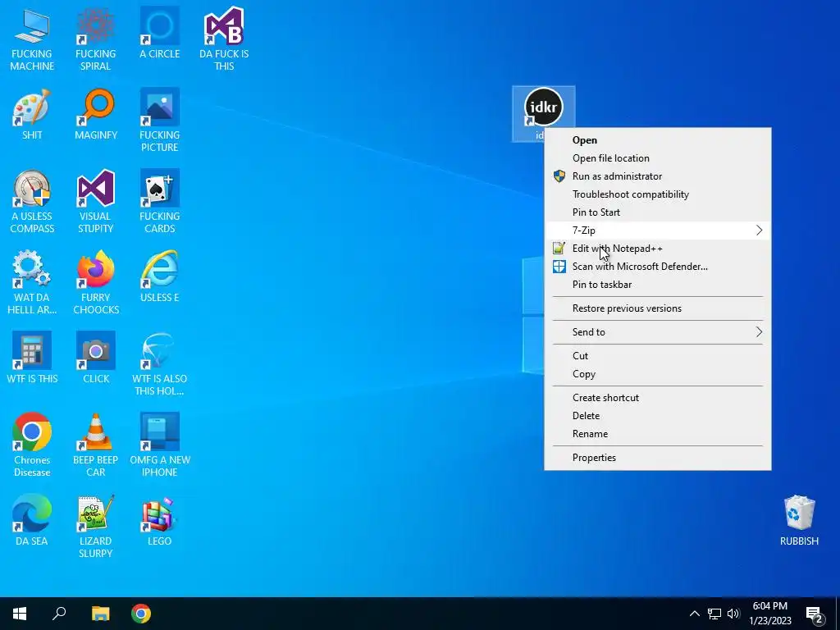The width and height of the screenshot is (840, 630).
Task: Select the RUBBISH recycle bin icon
Action: point(799,514)
